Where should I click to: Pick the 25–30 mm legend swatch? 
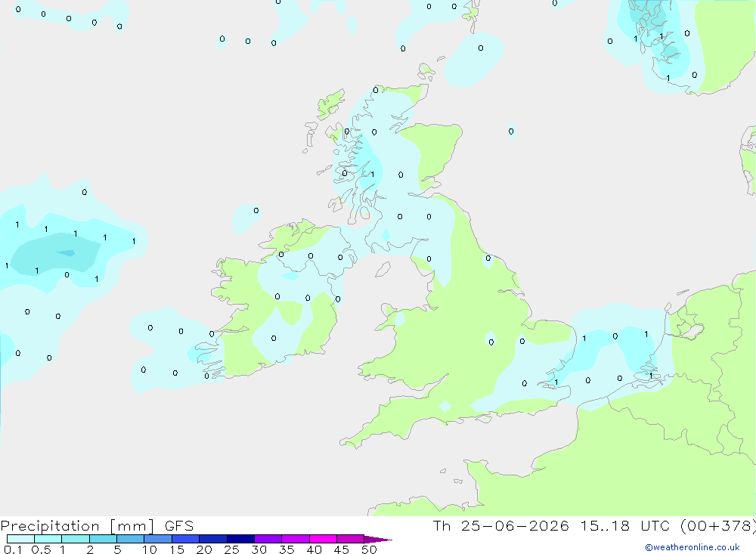pyautogui.click(x=240, y=539)
